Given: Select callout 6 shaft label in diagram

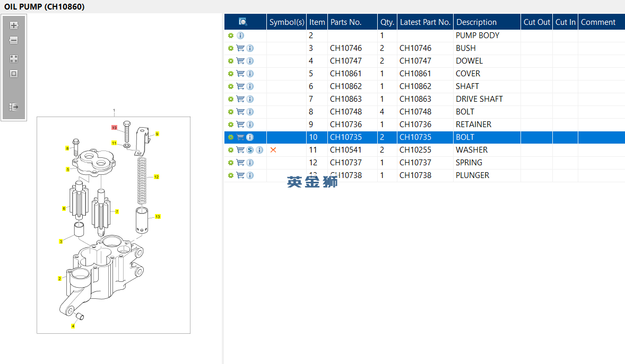Looking at the screenshot, I should (64, 208).
